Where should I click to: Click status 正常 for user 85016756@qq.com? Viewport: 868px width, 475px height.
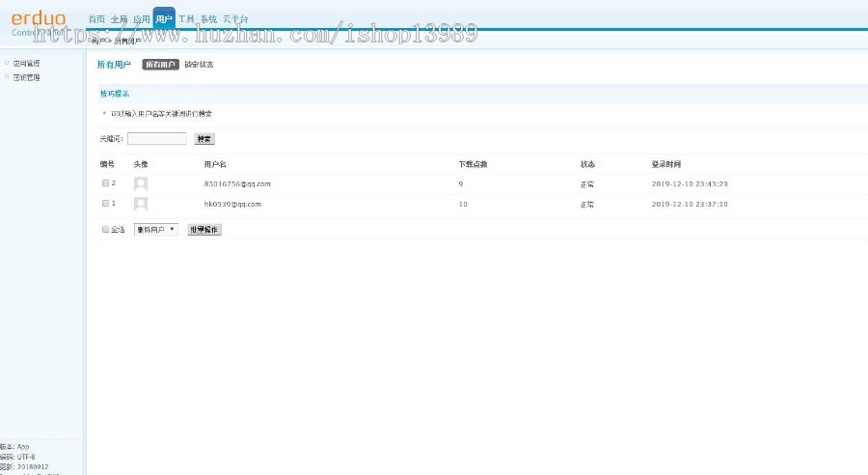coord(586,184)
